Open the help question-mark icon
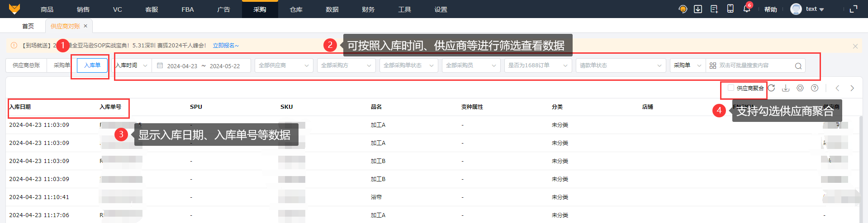 (x=815, y=88)
